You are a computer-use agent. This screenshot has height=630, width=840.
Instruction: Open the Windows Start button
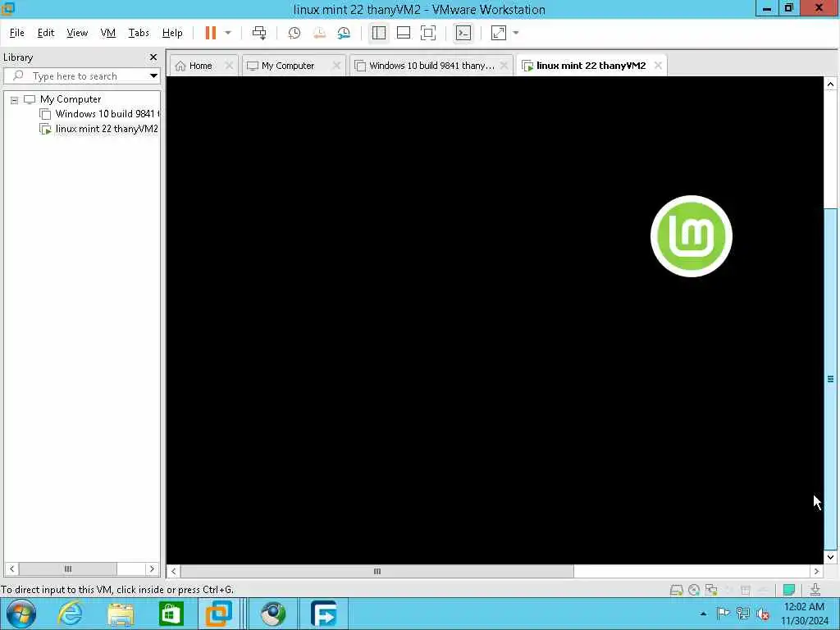[x=21, y=614]
